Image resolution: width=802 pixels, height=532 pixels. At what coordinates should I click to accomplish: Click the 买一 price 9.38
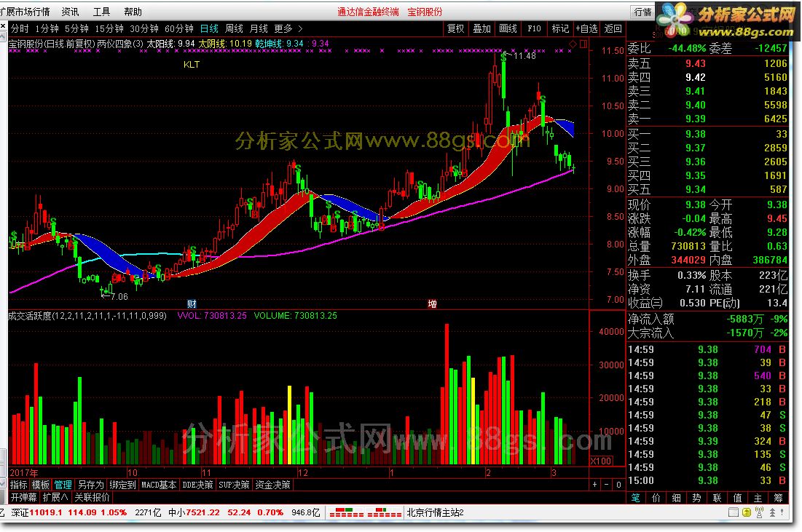tap(695, 134)
